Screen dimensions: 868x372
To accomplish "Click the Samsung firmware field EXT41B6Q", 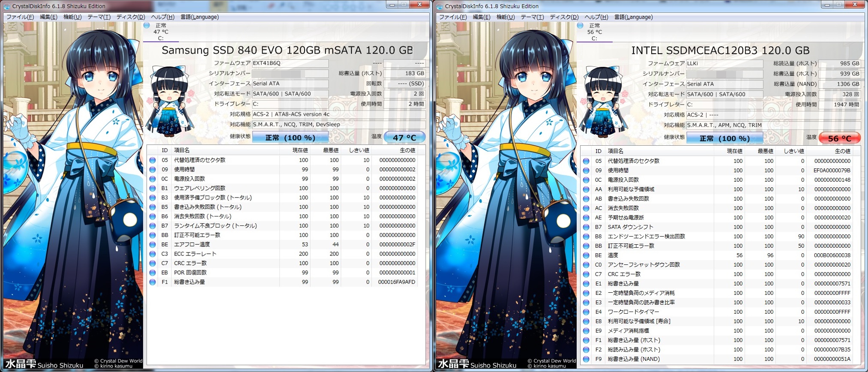I will click(x=290, y=63).
